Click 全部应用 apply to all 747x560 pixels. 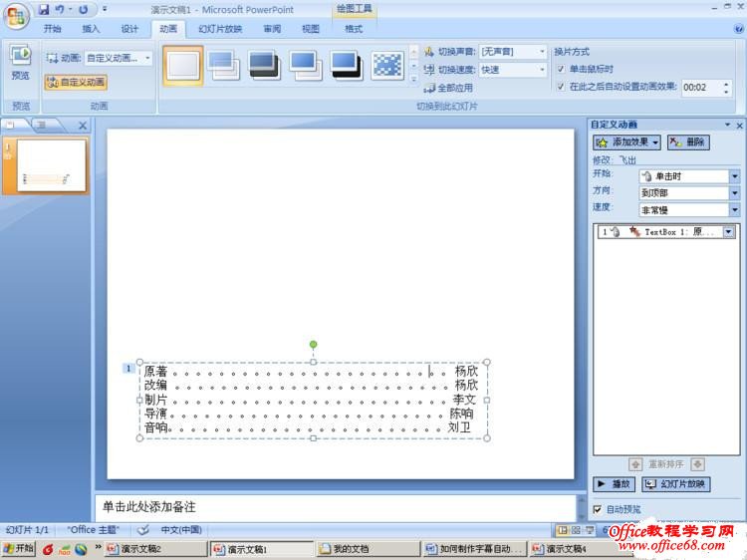click(x=449, y=88)
